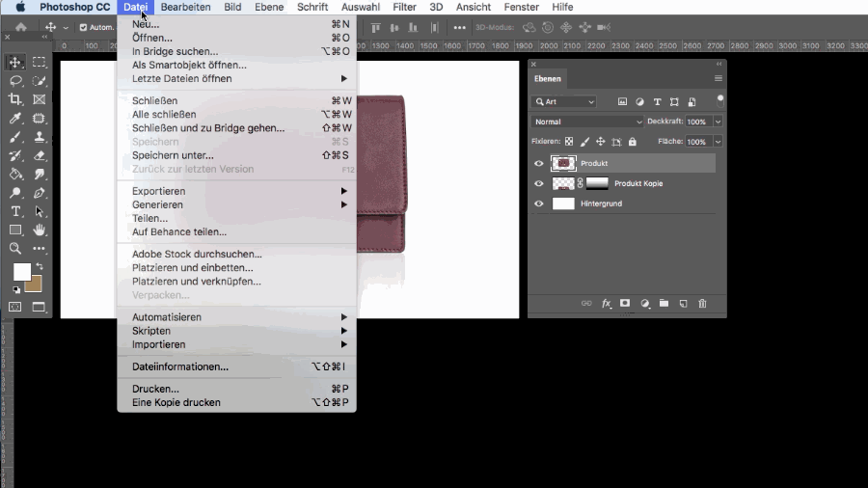Select the Produkt Kopie layer mask thumbnail

click(597, 183)
